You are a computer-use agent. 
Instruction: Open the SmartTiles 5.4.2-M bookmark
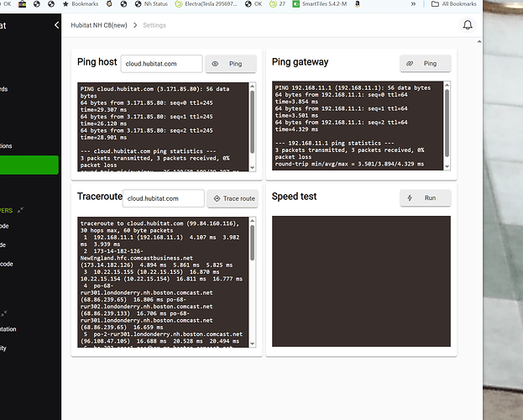click(319, 4)
